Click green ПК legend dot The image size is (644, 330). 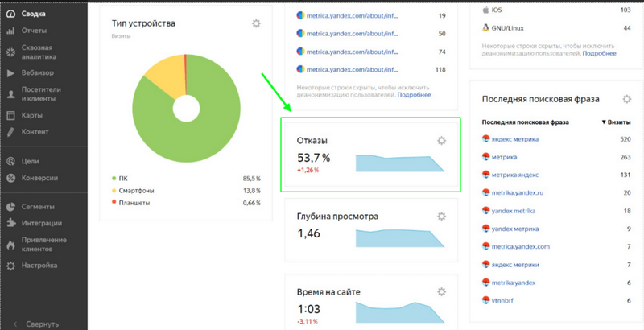pos(114,179)
